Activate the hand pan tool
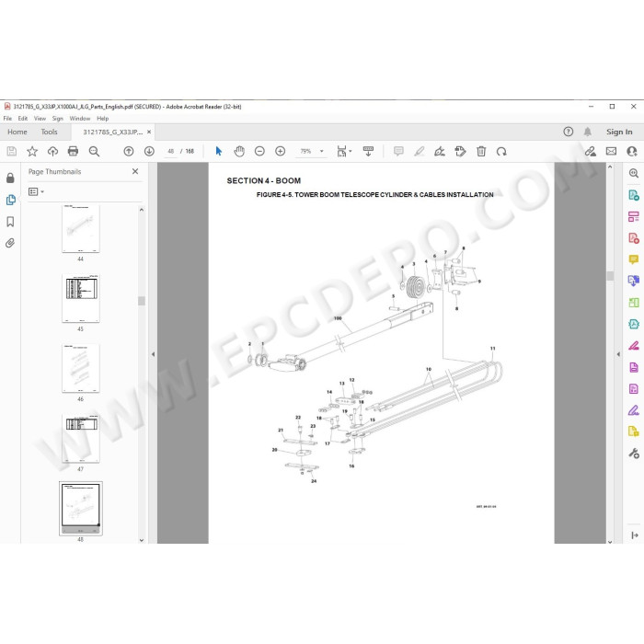The height and width of the screenshot is (644, 644). (239, 152)
